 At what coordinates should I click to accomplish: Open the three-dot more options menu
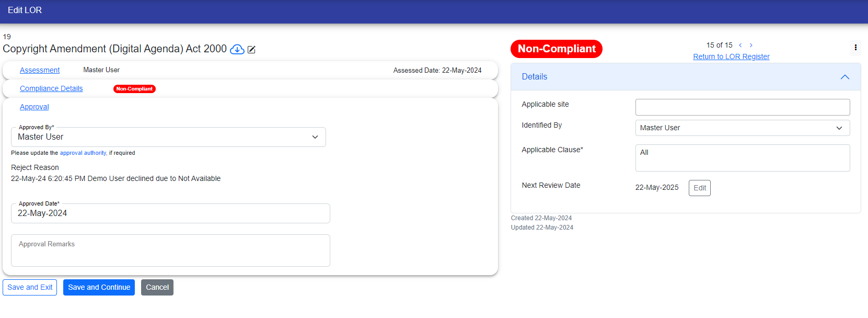coord(855,48)
